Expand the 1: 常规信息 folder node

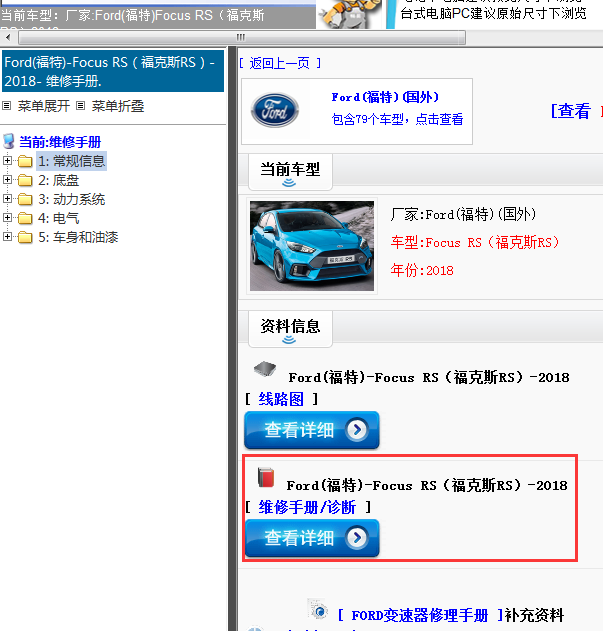pos(7,161)
